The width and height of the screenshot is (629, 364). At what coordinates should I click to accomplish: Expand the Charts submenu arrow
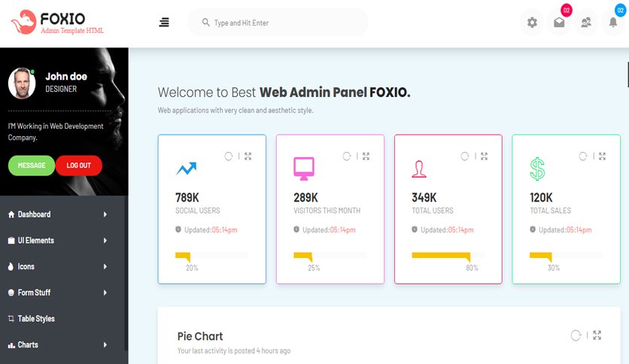[x=105, y=344]
